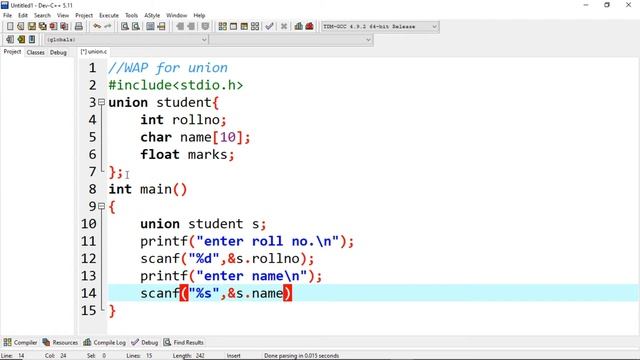Click the Print toolbar icon

78,27
